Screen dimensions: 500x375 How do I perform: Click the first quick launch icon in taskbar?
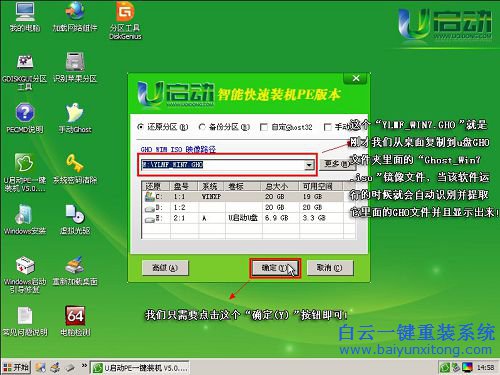click(x=40, y=367)
